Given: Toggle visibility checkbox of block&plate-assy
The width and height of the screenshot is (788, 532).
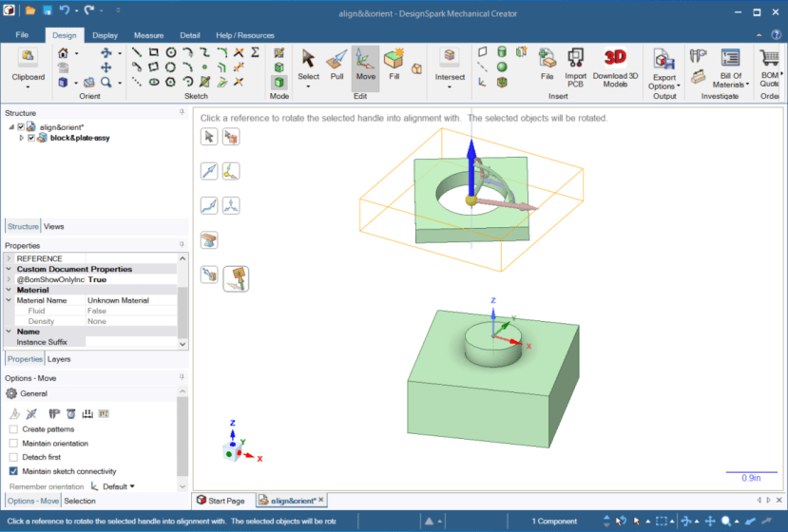Looking at the screenshot, I should [x=31, y=138].
